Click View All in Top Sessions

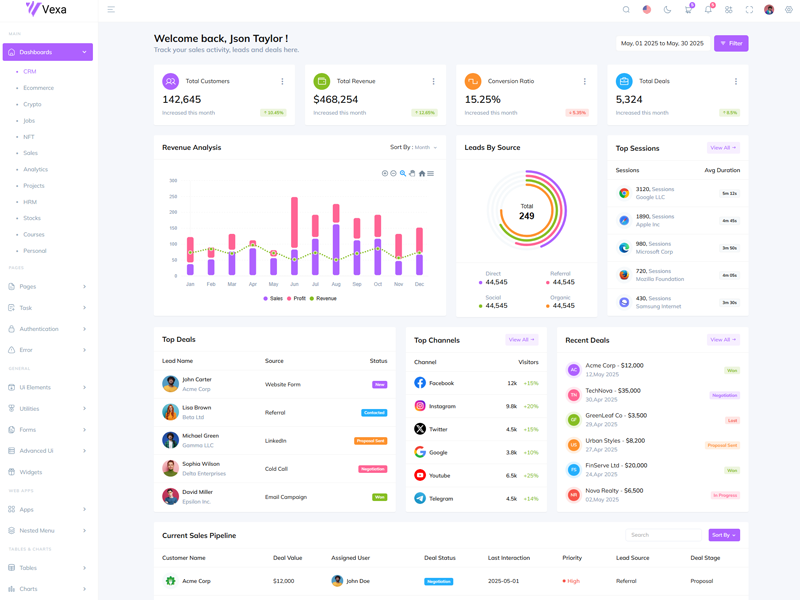click(x=722, y=148)
